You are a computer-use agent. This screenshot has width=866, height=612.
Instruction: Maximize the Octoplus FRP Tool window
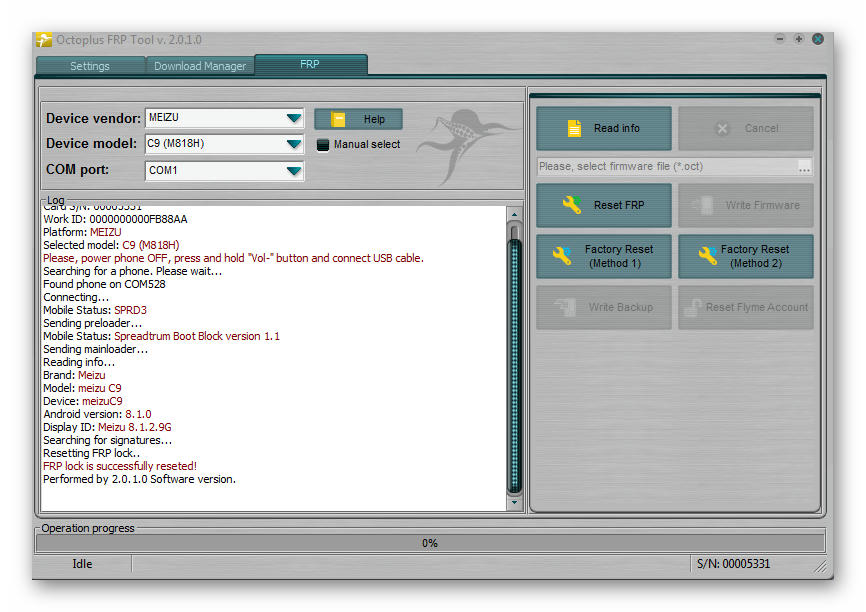click(x=799, y=39)
